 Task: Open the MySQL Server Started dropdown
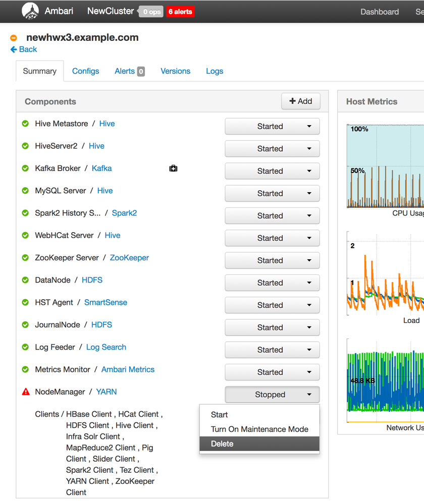[x=272, y=193]
